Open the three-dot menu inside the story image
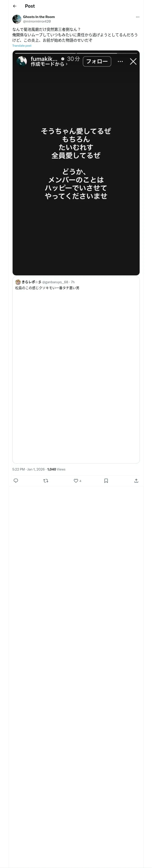The image size is (152, 868). click(120, 61)
